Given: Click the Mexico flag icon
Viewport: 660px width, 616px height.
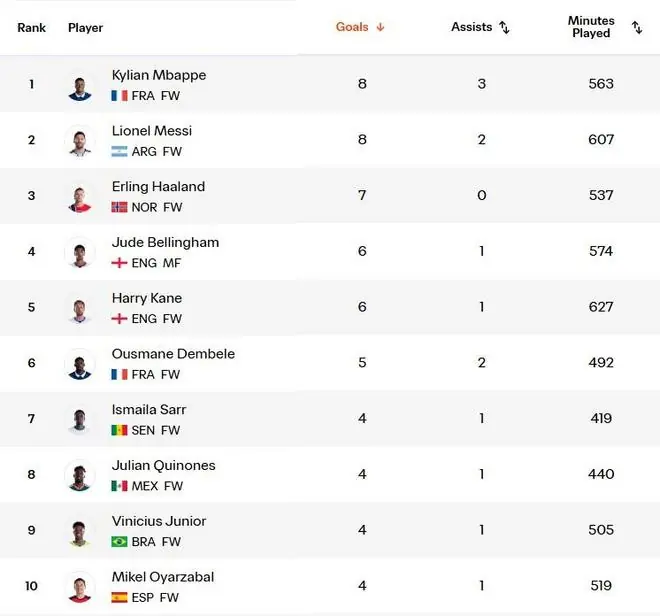Looking at the screenshot, I should [x=119, y=486].
